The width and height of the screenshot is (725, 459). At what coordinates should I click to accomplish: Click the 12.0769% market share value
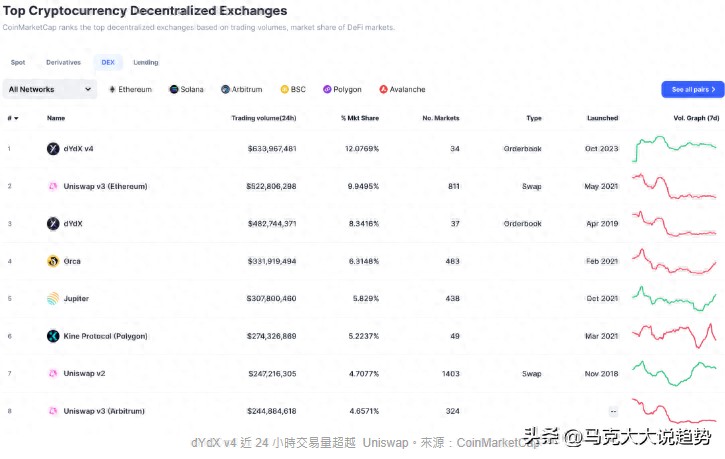pyautogui.click(x=362, y=149)
